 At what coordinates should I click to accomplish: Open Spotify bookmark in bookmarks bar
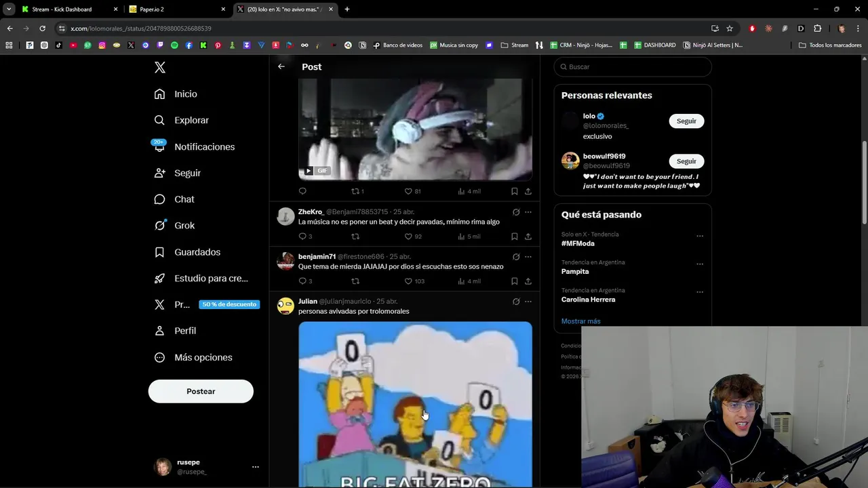click(174, 45)
